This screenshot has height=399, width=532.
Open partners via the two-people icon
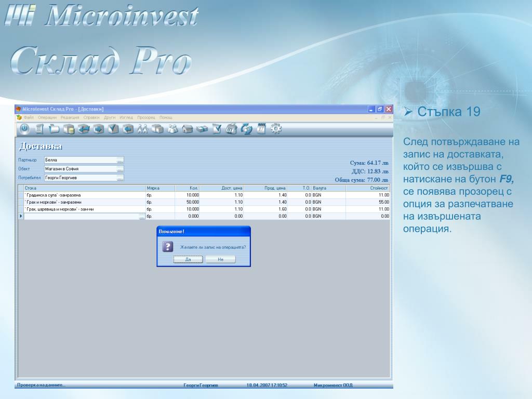coord(142,129)
